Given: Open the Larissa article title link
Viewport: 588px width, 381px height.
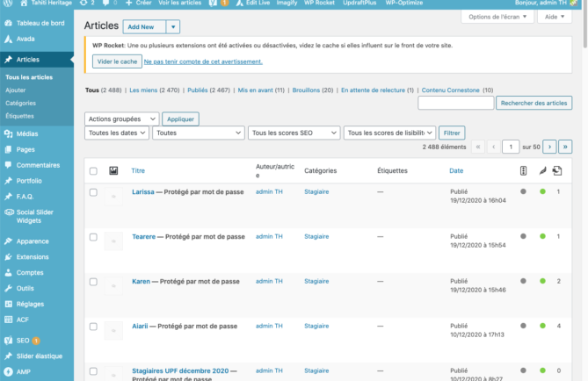Looking at the screenshot, I should pos(143,192).
